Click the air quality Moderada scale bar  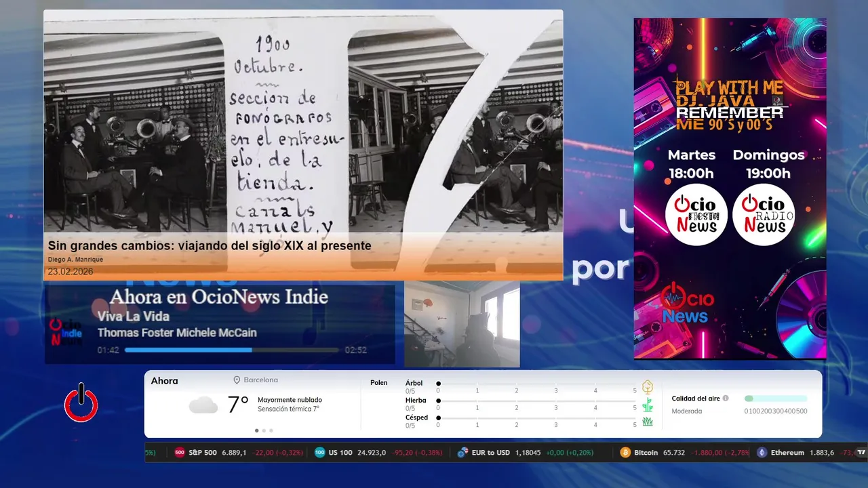click(x=776, y=399)
